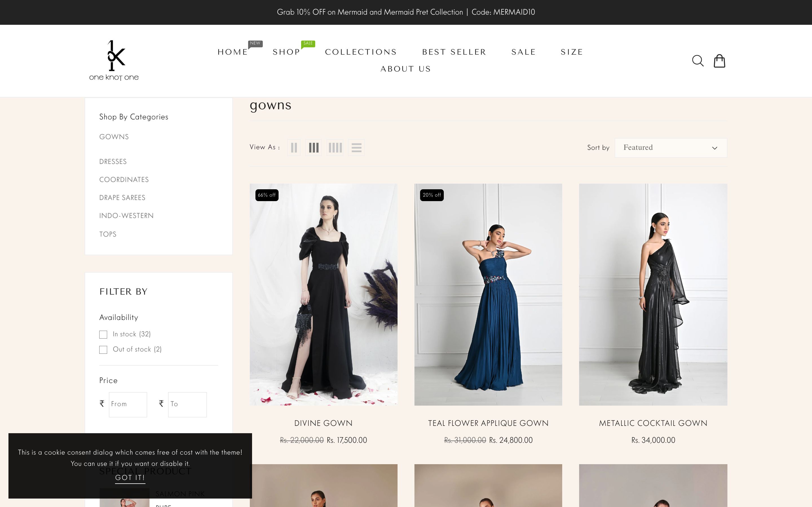
Task: Dismiss cookie dialog with GOT IT!
Action: [130, 477]
